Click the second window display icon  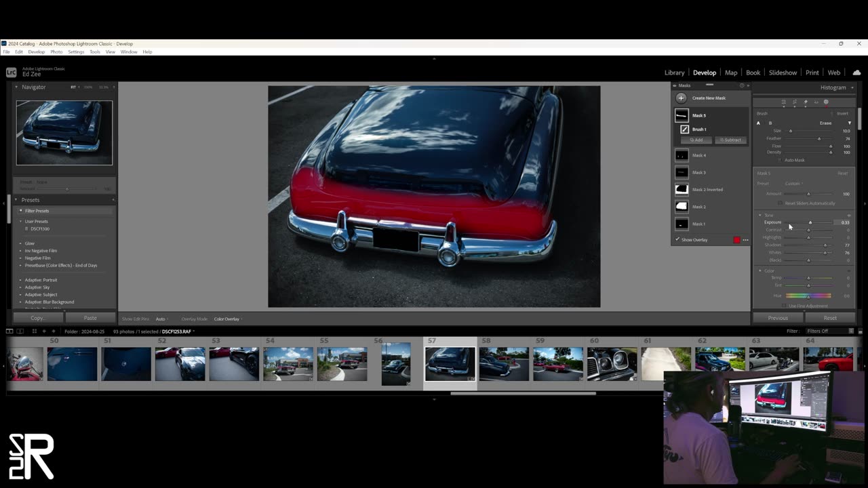tap(20, 331)
